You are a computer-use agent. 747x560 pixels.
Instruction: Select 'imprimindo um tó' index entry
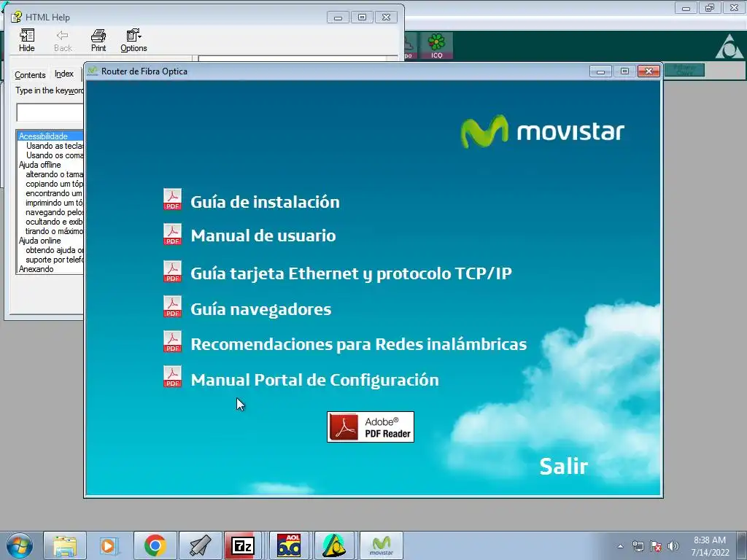tap(54, 203)
